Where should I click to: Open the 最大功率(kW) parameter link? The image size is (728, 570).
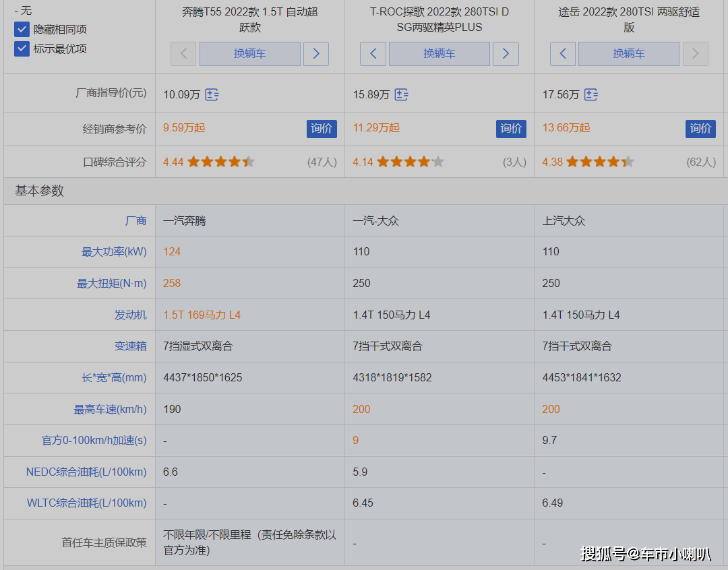pos(114,251)
